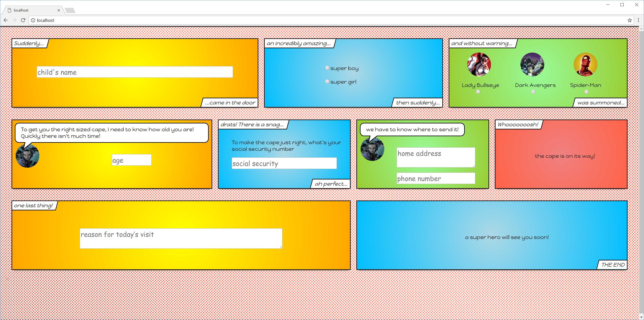Open a new browser tab

[70, 10]
